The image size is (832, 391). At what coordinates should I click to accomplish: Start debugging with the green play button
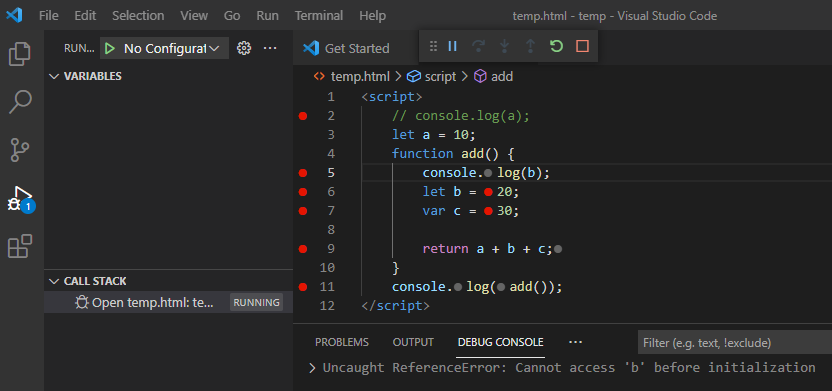coord(110,48)
